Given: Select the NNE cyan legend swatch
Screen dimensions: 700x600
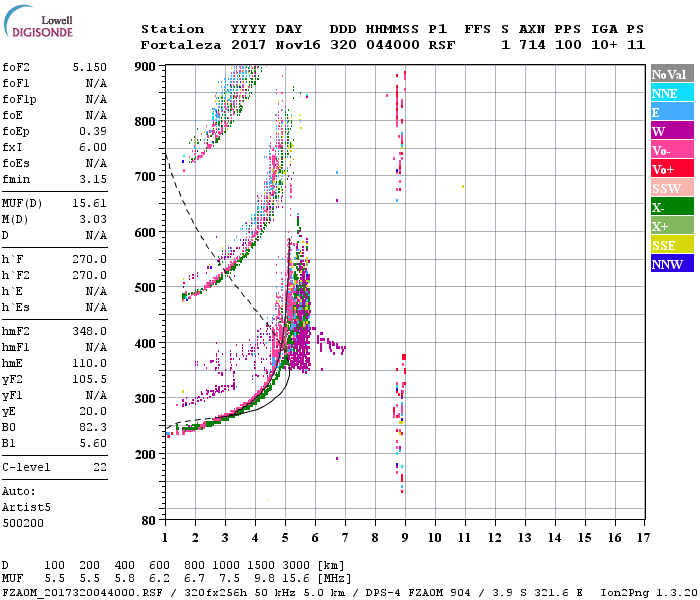Looking at the screenshot, I should click(x=672, y=92).
